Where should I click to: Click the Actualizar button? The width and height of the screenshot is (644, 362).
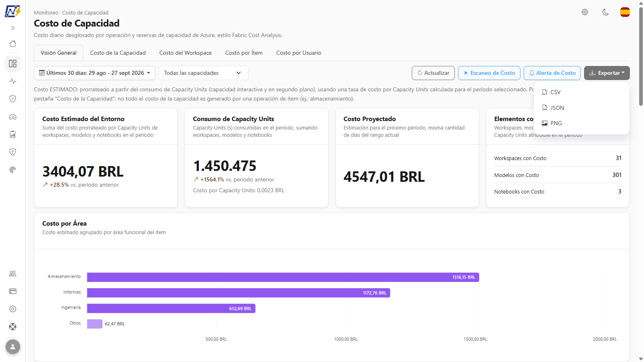433,73
